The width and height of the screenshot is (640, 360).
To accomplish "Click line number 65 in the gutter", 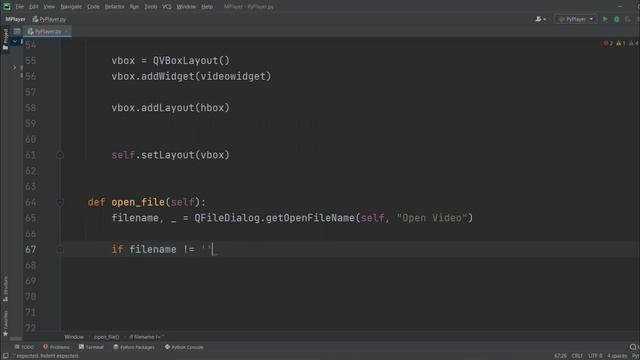I will tap(31, 218).
